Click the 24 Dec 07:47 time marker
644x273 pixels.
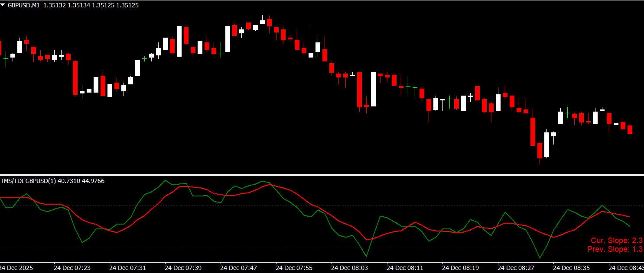(x=238, y=268)
